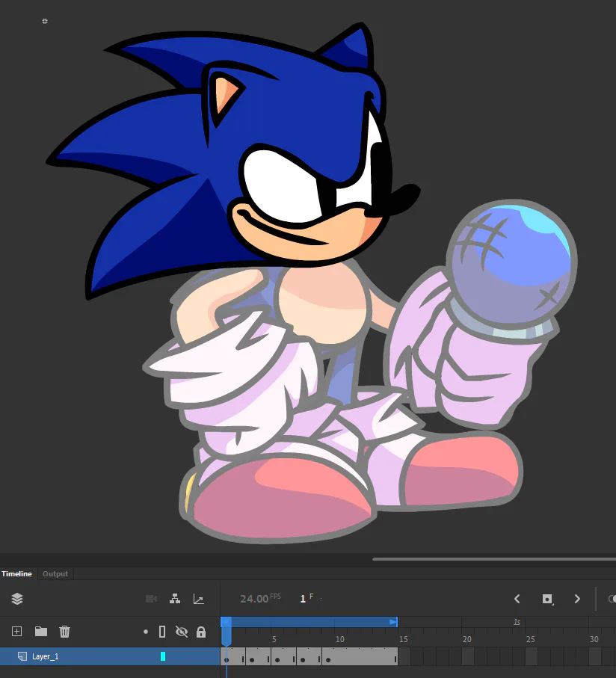Toggle highlight for all layers dot
Viewport: 616px width, 678px height.
tap(146, 632)
